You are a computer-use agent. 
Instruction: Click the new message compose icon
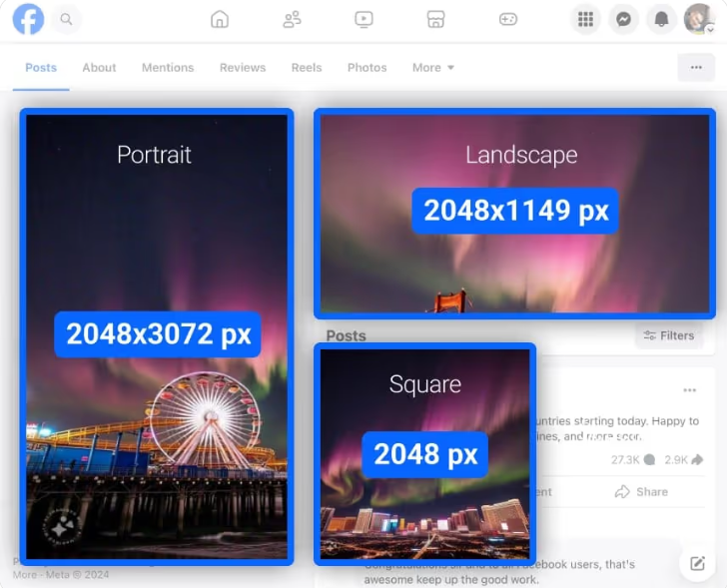coord(696,564)
